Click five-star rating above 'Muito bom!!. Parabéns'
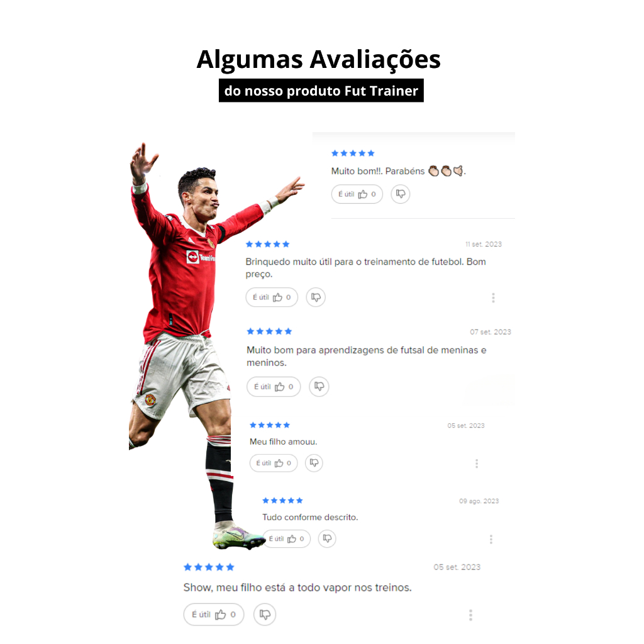Image resolution: width=644 pixels, height=644 pixels. coord(353,153)
